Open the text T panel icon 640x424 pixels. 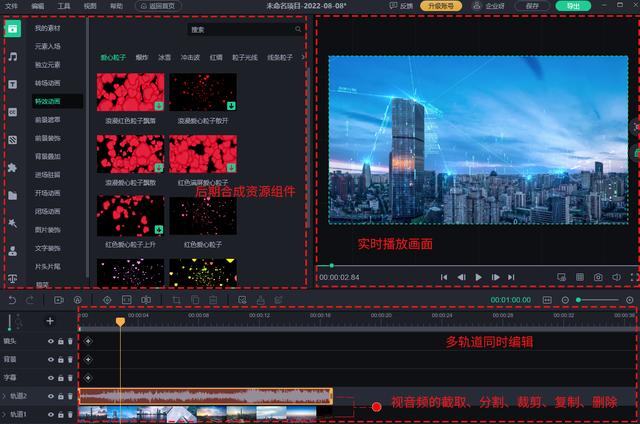[x=13, y=84]
